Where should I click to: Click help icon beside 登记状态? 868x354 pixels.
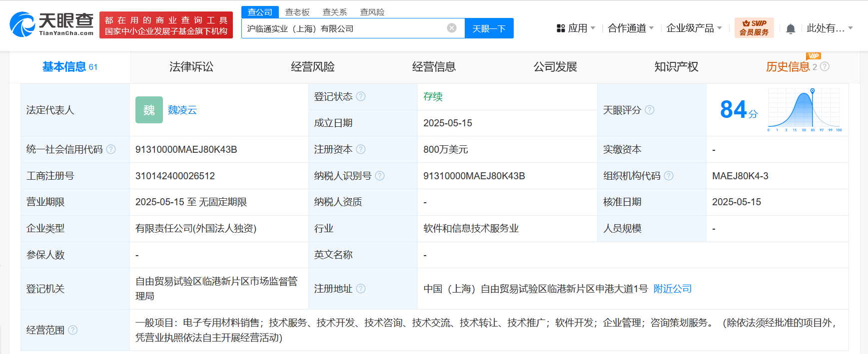coord(361,96)
